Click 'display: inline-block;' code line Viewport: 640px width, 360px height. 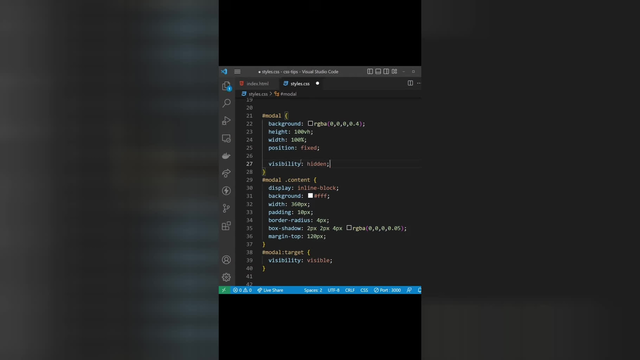pyautogui.click(x=303, y=188)
